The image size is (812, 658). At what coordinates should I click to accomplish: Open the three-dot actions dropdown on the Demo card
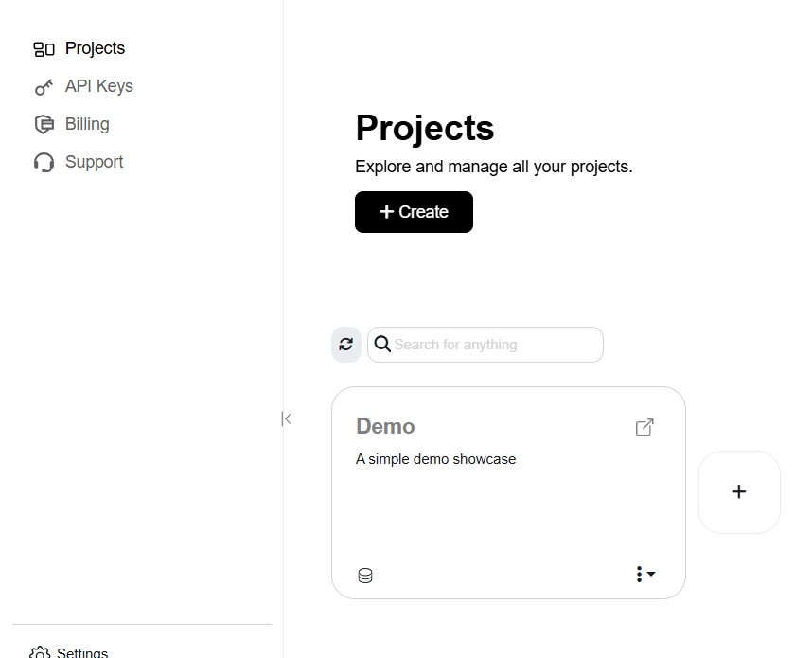coord(640,574)
